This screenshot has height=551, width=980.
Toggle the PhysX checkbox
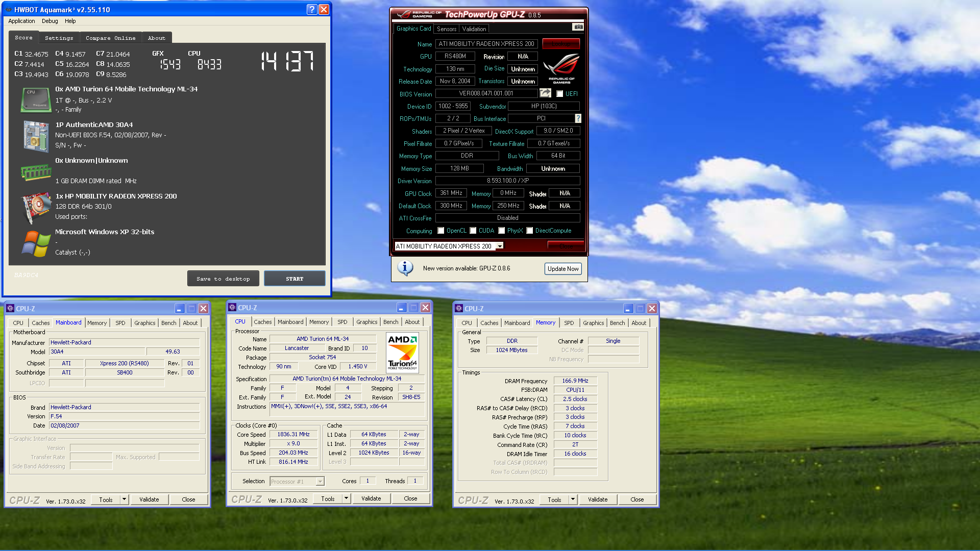point(501,231)
